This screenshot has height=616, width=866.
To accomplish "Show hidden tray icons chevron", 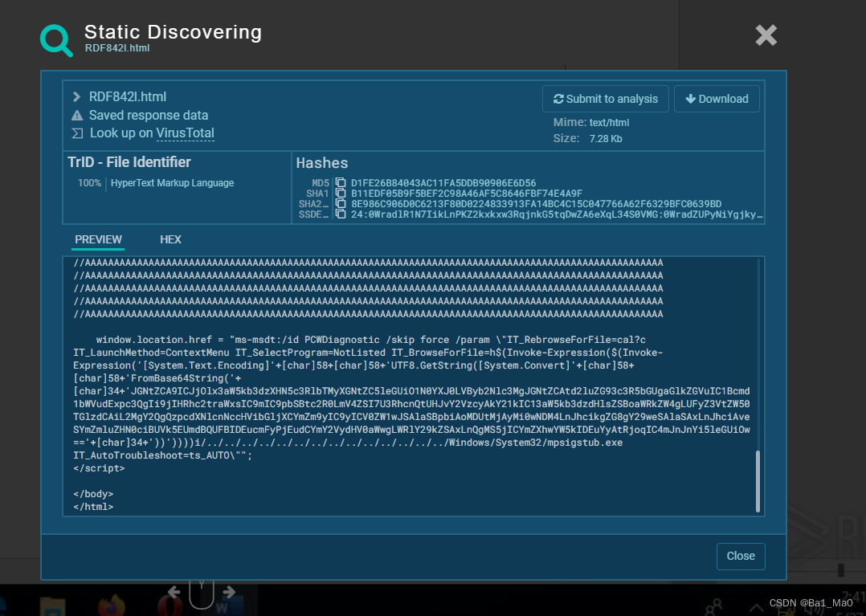I will (x=755, y=608).
